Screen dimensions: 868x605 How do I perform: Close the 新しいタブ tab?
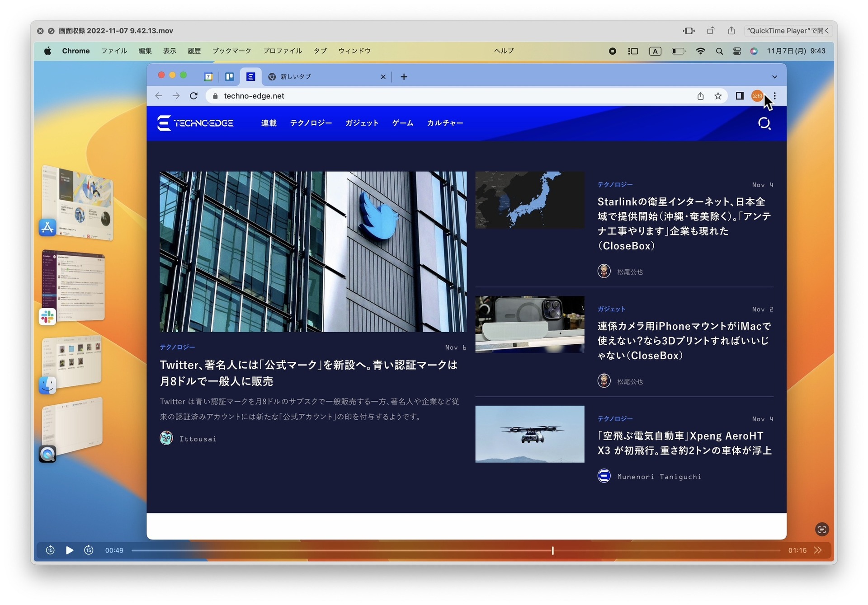tap(383, 77)
